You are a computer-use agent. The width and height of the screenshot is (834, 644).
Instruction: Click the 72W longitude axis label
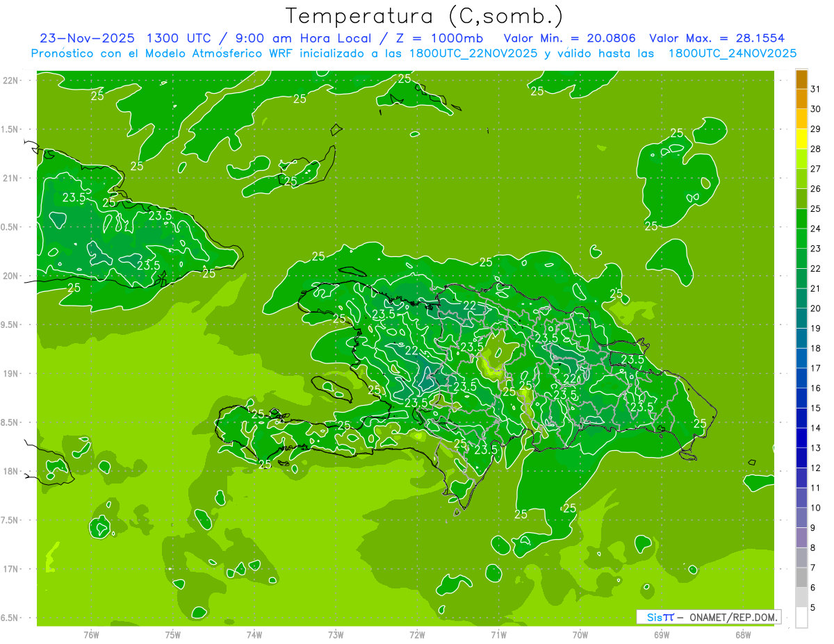pos(417,635)
